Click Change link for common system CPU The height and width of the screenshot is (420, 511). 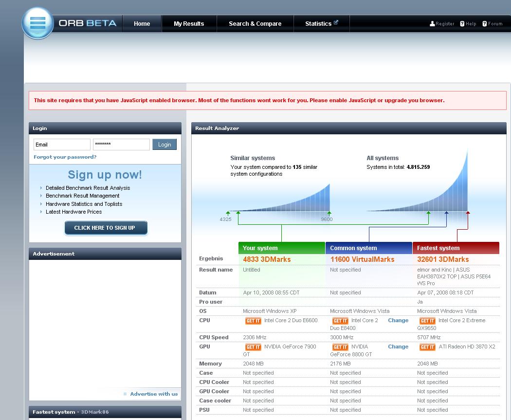(398, 320)
